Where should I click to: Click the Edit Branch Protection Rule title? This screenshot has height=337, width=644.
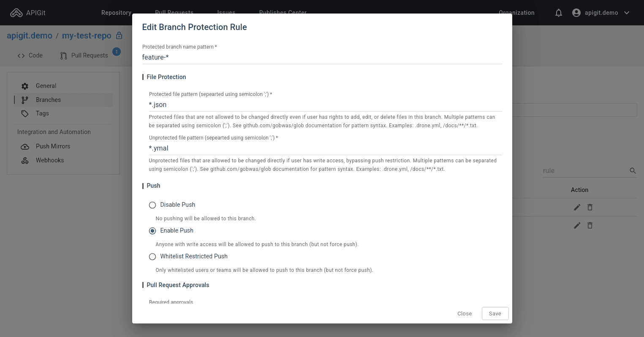click(x=194, y=27)
